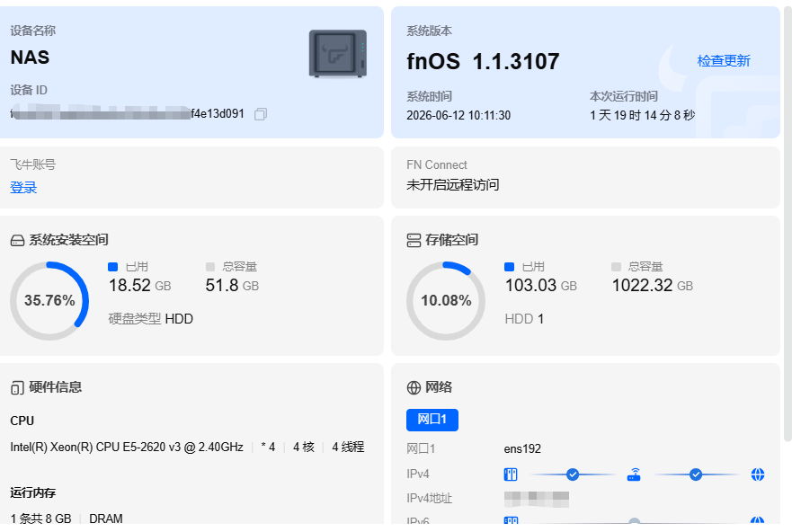Click the 网络 globe icon
The width and height of the screenshot is (792, 532).
pos(414,387)
